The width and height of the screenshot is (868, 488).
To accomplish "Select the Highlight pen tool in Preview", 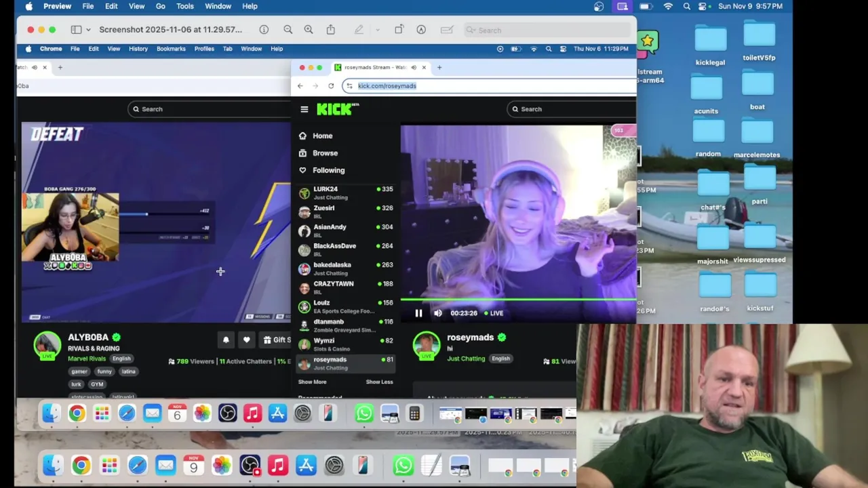I will click(x=359, y=30).
